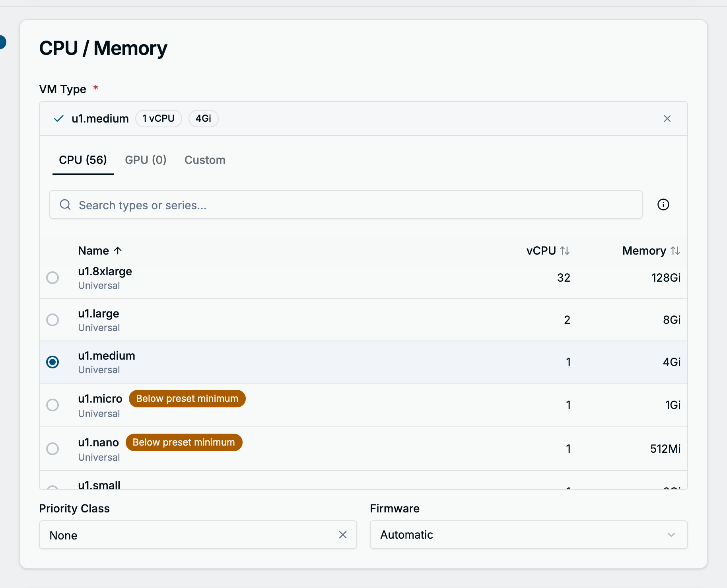Click the Below preset minimum badge on u1.nano
Screen dimensions: 727x588
tap(184, 442)
